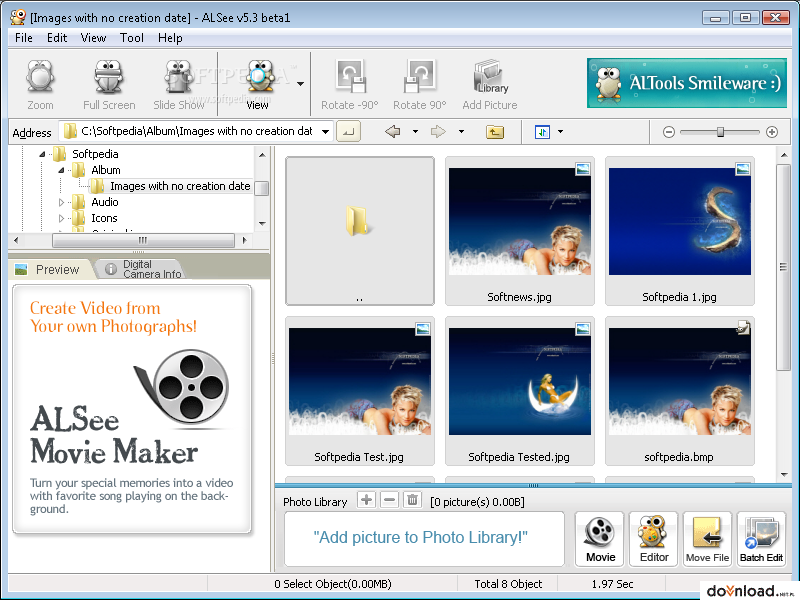Open the Batch Edit button

pyautogui.click(x=761, y=539)
